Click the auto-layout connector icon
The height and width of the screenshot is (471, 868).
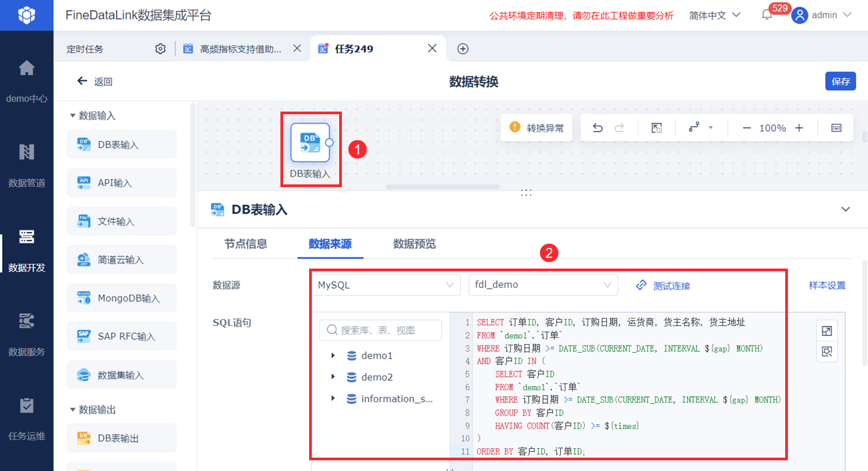click(694, 128)
